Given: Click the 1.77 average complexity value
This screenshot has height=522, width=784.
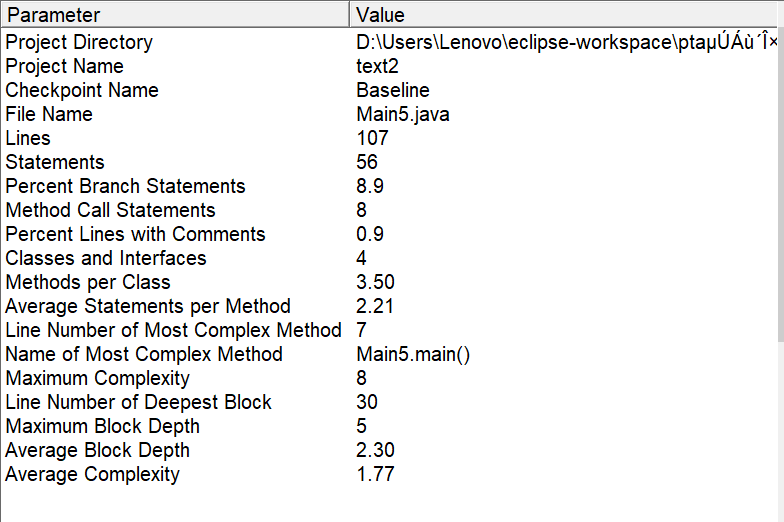Looking at the screenshot, I should tap(375, 474).
